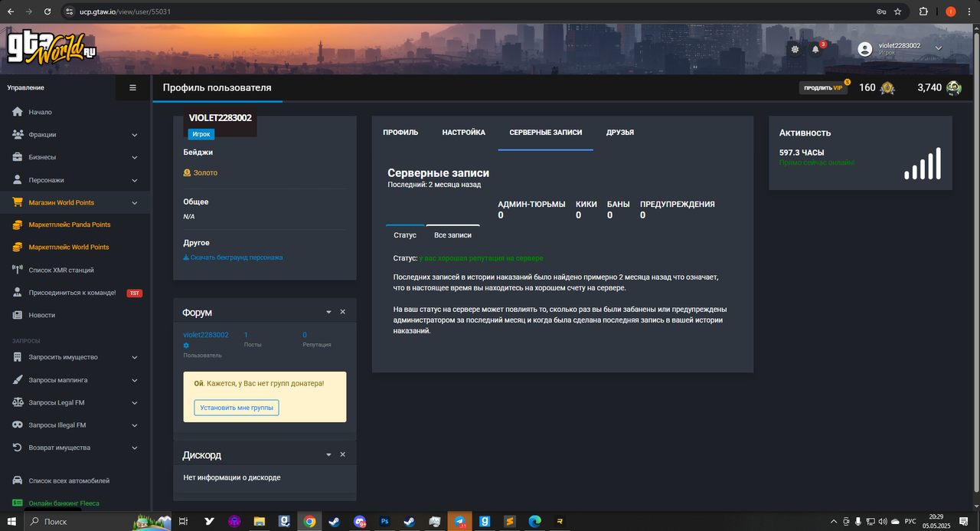The width and height of the screenshot is (980, 531).
Task: Switch to the Настройка tab
Action: [464, 133]
